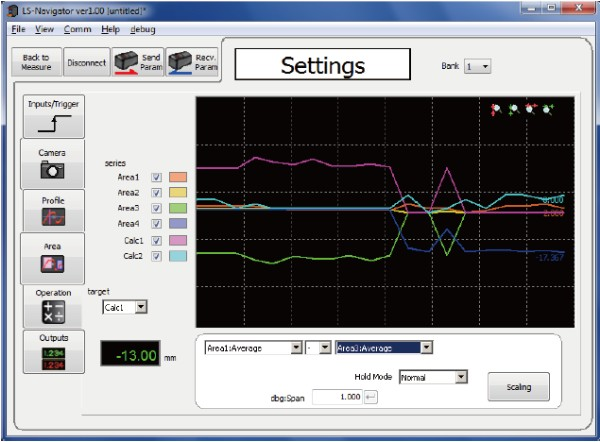Click the Send Param sensor icon button
The image size is (600, 442).
pyautogui.click(x=138, y=62)
